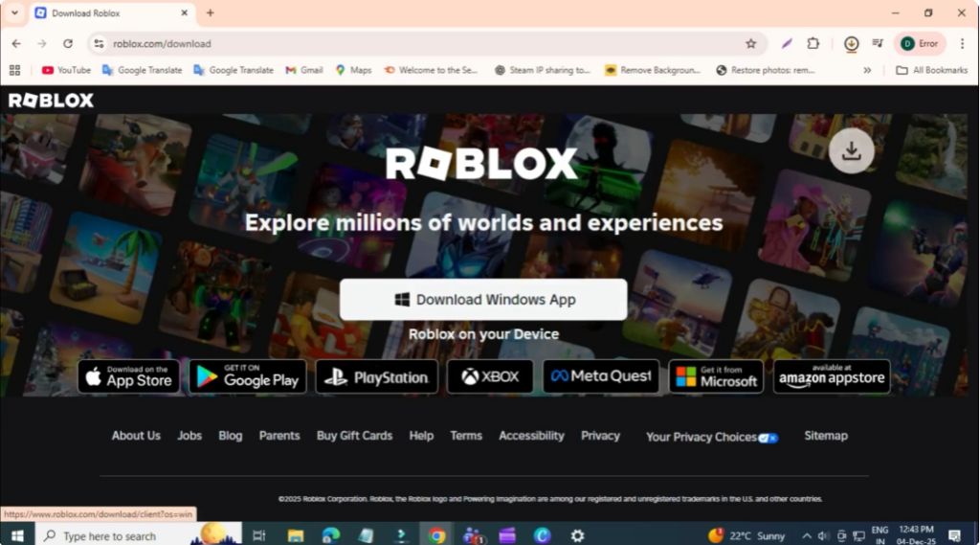Viewport: 980px width, 545px height.
Task: Open the Blog footer link
Action: click(230, 436)
